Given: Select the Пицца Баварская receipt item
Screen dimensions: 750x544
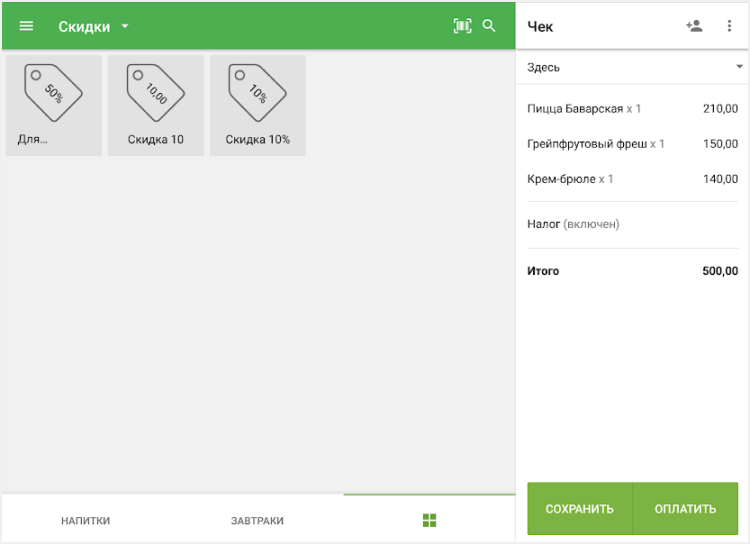Looking at the screenshot, I should pyautogui.click(x=633, y=108).
